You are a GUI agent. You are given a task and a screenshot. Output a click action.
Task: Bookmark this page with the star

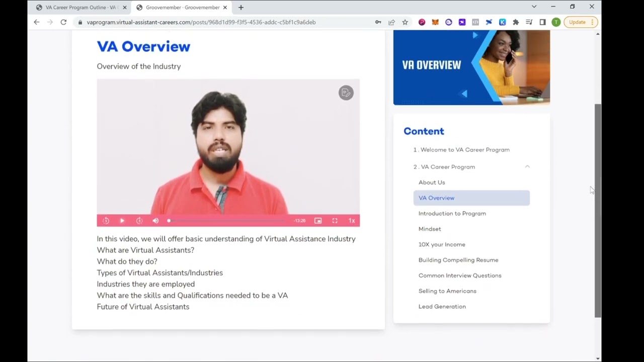405,22
